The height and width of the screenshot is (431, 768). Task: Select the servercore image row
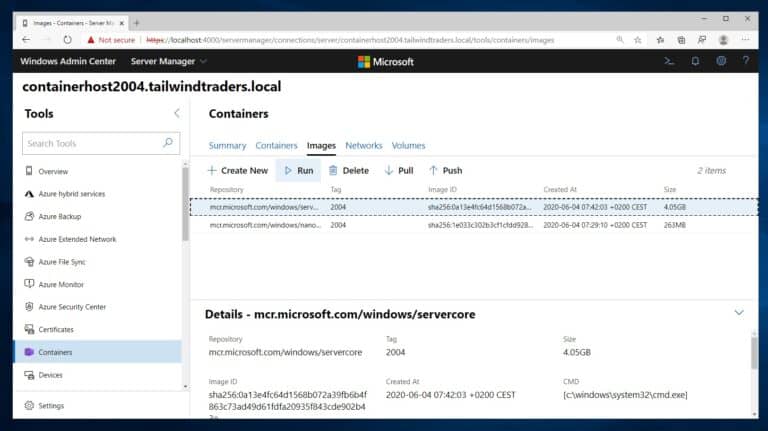coord(474,207)
